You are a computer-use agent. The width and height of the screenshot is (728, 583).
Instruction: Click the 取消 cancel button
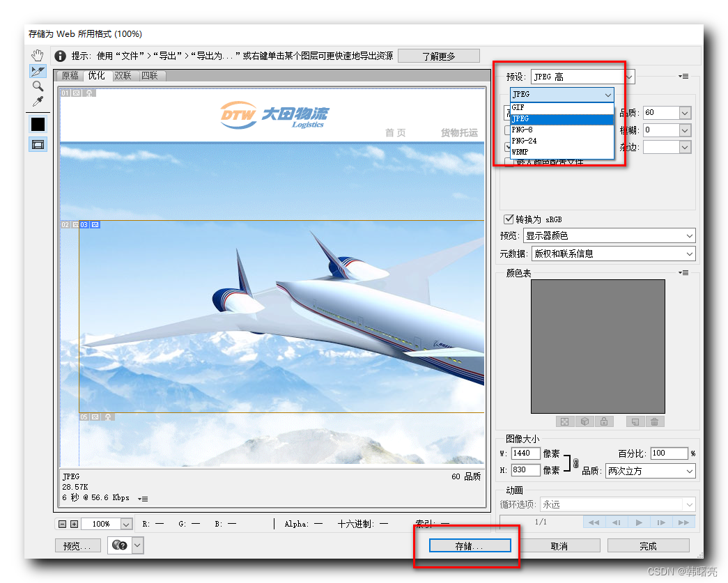point(559,546)
